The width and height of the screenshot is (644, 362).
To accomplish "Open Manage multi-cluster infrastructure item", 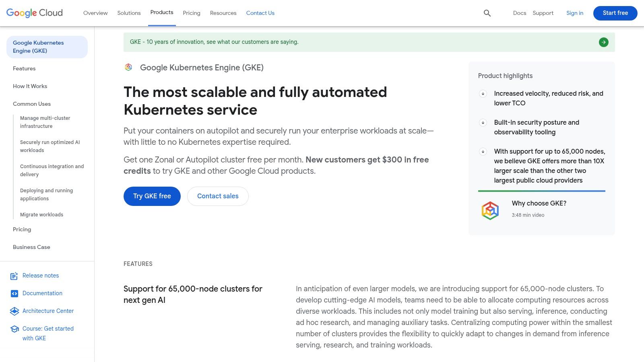I will 45,122.
